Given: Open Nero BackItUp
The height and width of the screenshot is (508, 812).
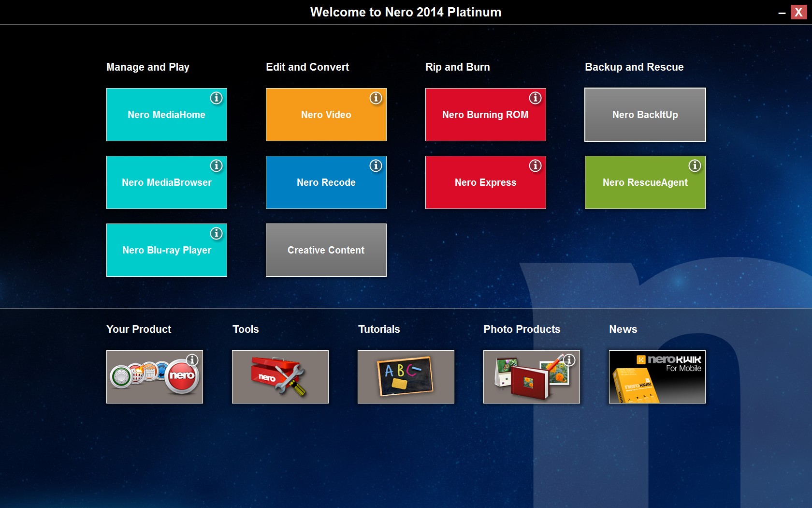Looking at the screenshot, I should click(645, 115).
